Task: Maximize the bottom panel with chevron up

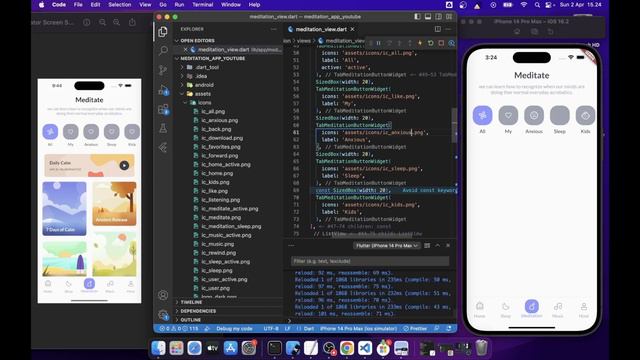Action: pyautogui.click(x=438, y=245)
